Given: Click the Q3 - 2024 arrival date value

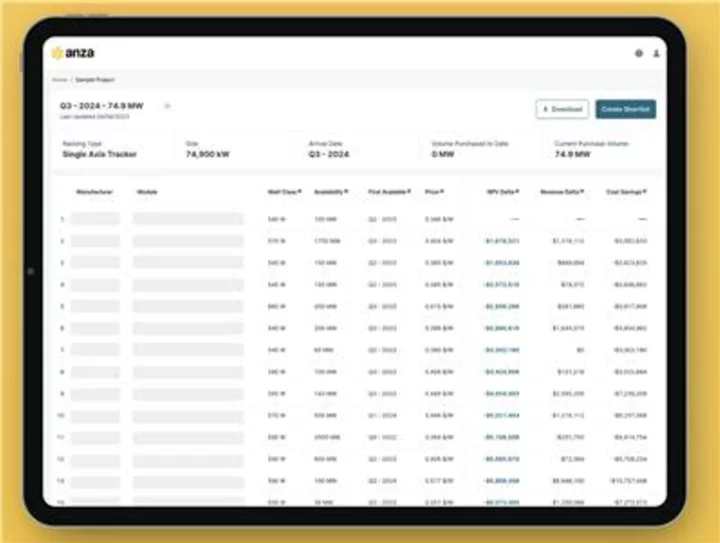Looking at the screenshot, I should pos(329,154).
